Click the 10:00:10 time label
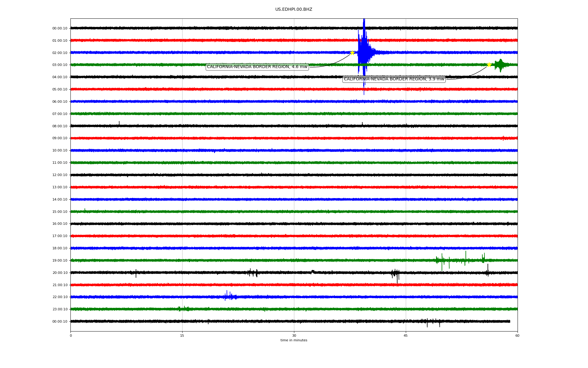 point(60,151)
